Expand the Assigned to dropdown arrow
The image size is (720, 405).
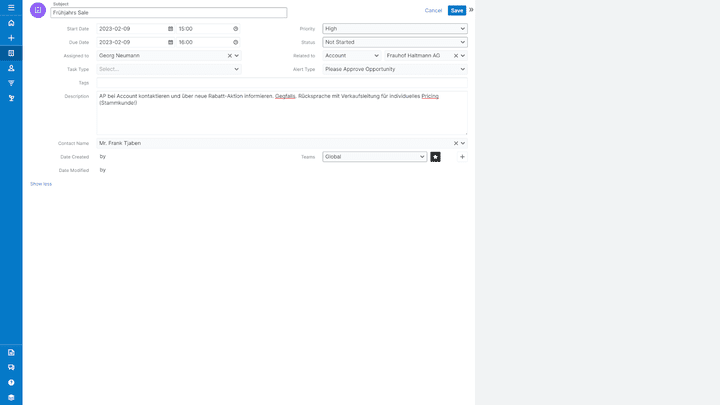point(236,56)
